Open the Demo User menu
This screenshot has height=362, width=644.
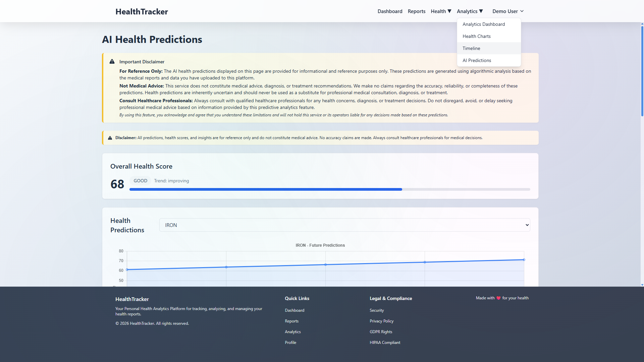point(508,11)
